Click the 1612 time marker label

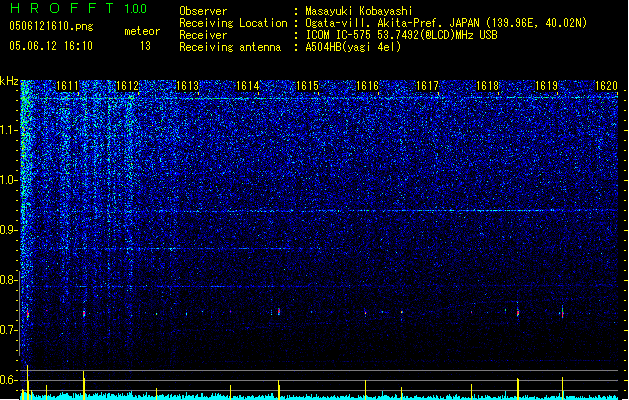(127, 86)
